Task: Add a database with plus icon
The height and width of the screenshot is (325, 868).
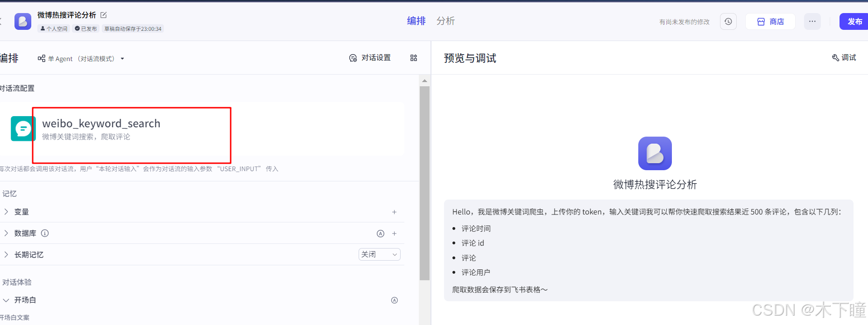Action: tap(395, 234)
